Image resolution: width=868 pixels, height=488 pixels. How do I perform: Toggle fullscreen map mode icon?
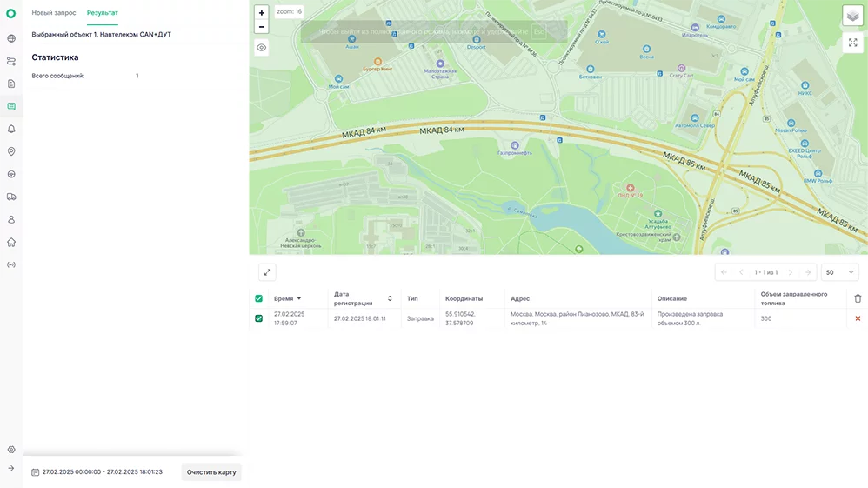[852, 43]
